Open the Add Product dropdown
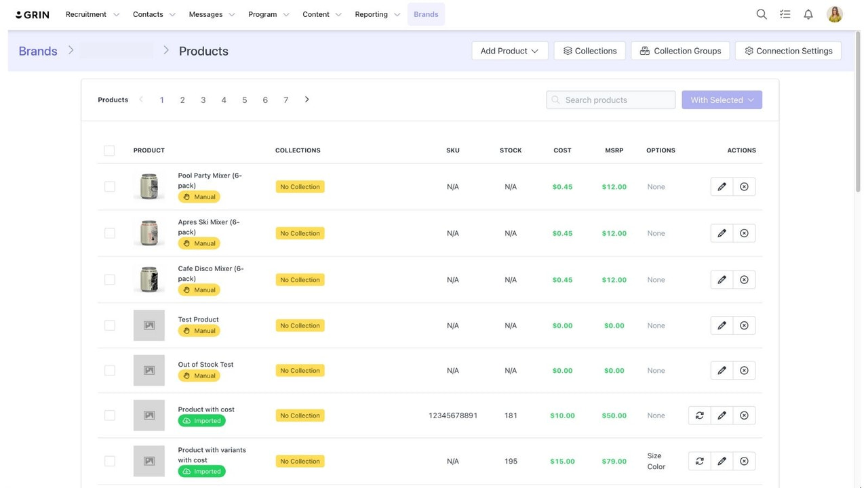868x488 pixels. [509, 50]
